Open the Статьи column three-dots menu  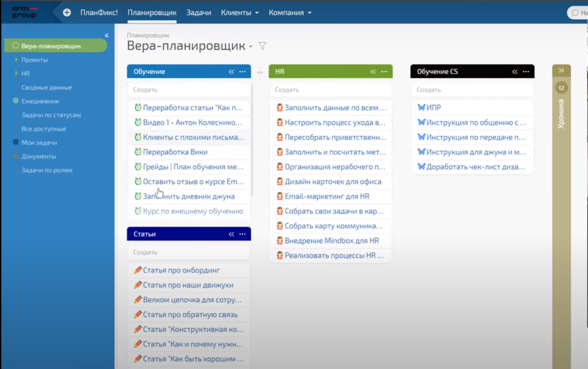point(242,234)
